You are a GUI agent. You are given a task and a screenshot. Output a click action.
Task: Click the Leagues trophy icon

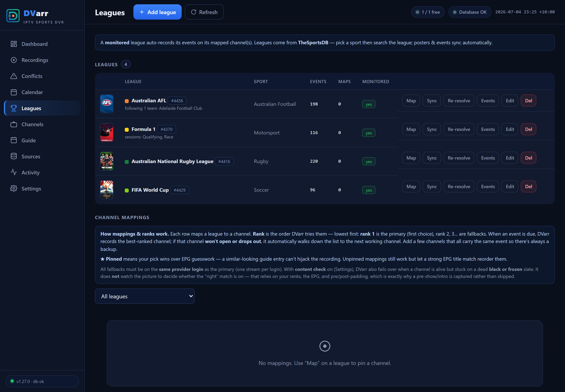[14, 108]
